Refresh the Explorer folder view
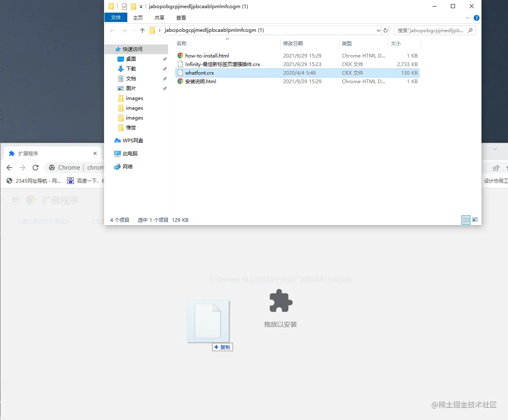The image size is (508, 420). pyautogui.click(x=386, y=31)
